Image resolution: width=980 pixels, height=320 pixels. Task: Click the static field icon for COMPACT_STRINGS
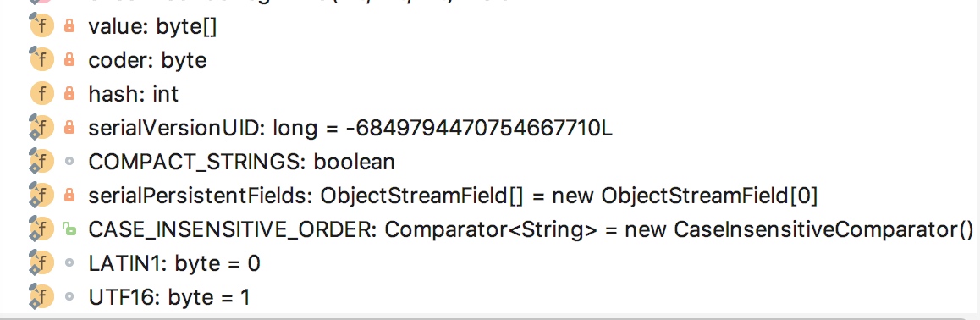pyautogui.click(x=41, y=161)
